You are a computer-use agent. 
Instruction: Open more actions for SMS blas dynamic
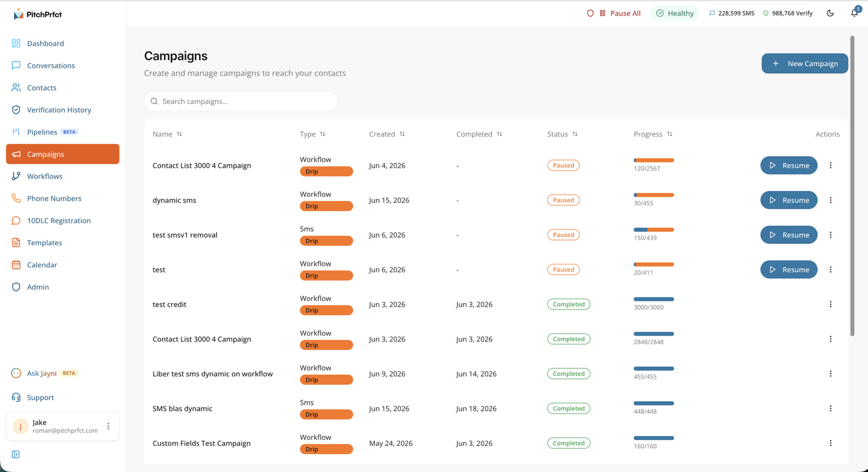(x=830, y=408)
